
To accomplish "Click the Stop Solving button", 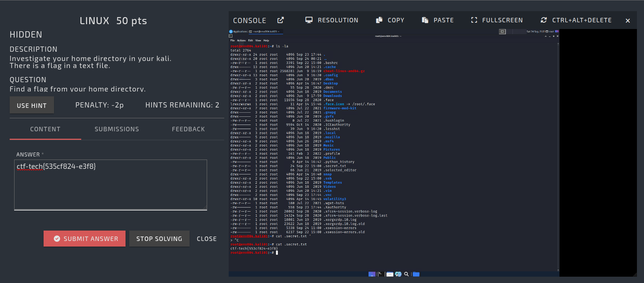I will [159, 239].
